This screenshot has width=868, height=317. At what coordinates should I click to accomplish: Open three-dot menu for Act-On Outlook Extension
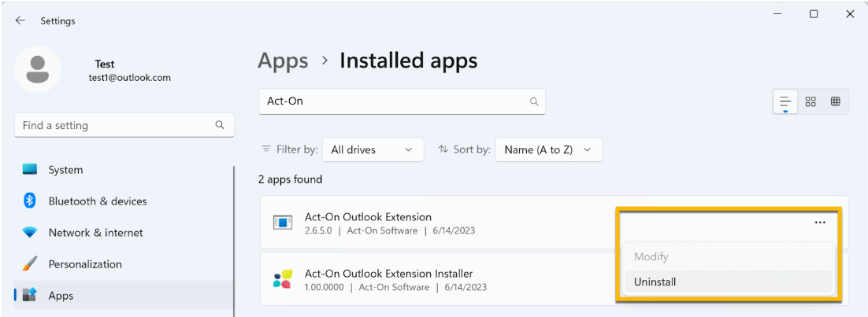coord(820,223)
